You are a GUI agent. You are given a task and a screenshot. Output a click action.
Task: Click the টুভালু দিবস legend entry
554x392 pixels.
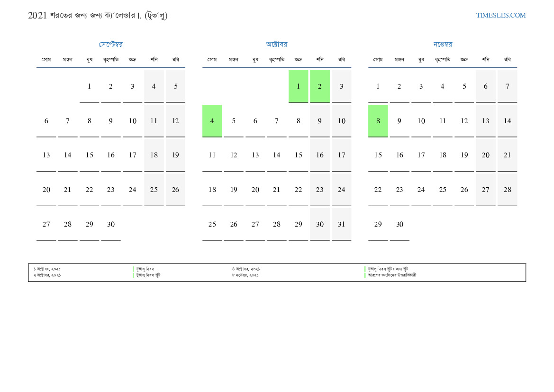point(145,269)
